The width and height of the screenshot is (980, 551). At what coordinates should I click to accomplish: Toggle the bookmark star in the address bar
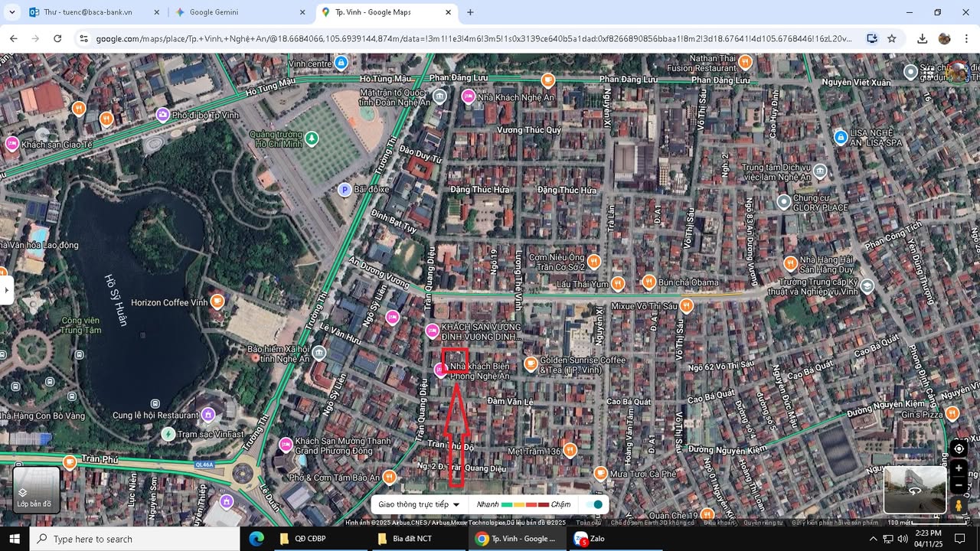click(893, 37)
